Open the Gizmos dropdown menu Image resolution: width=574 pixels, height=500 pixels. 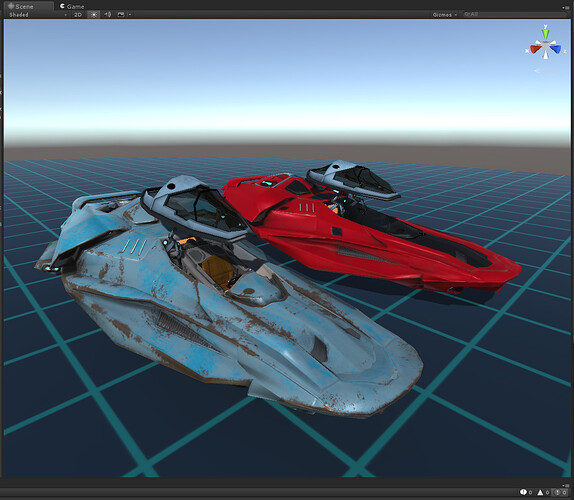click(444, 15)
